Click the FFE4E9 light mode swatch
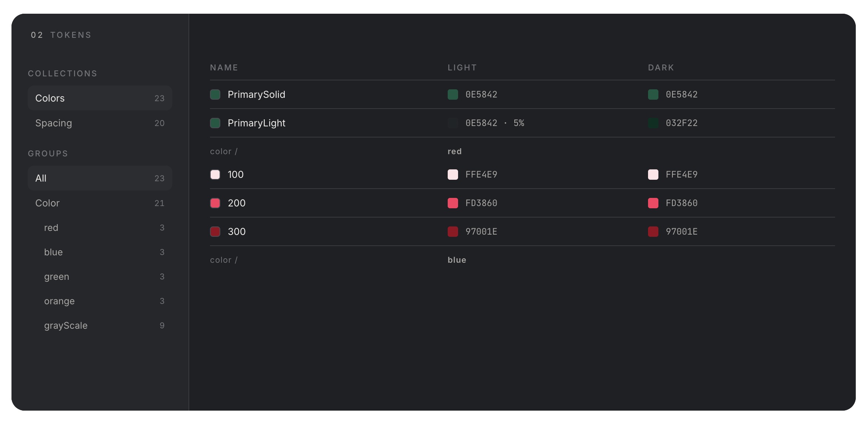Screen dimensions: 868x421 453,175
